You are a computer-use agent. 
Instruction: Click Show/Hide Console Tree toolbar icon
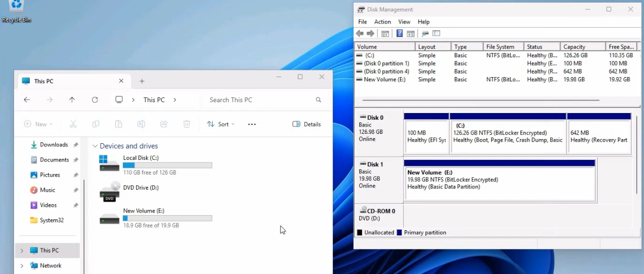[x=385, y=33]
